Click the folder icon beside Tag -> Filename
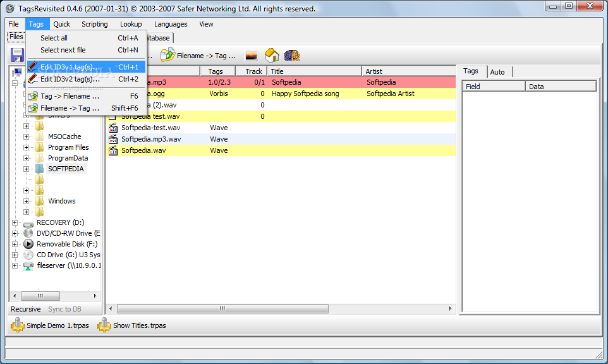The height and width of the screenshot is (364, 608). coord(33,96)
